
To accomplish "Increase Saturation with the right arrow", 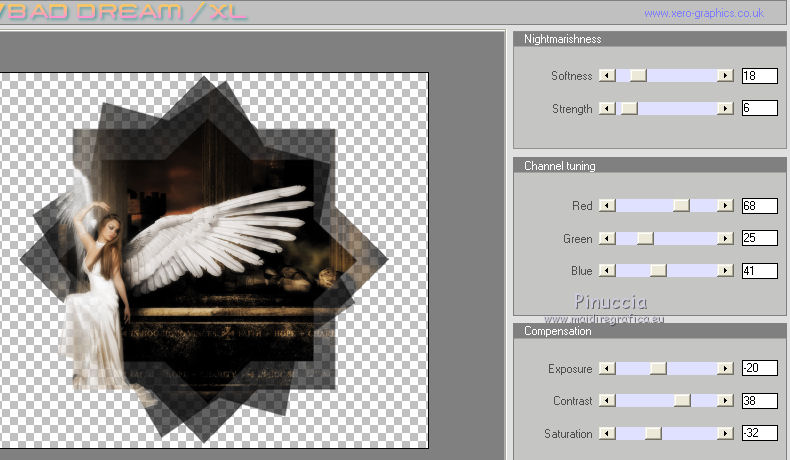I will point(725,433).
